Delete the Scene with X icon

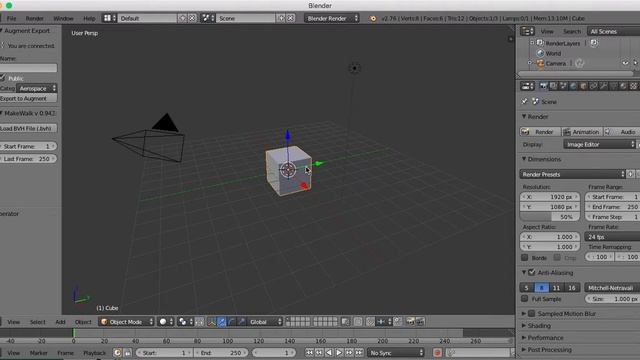(x=290, y=18)
